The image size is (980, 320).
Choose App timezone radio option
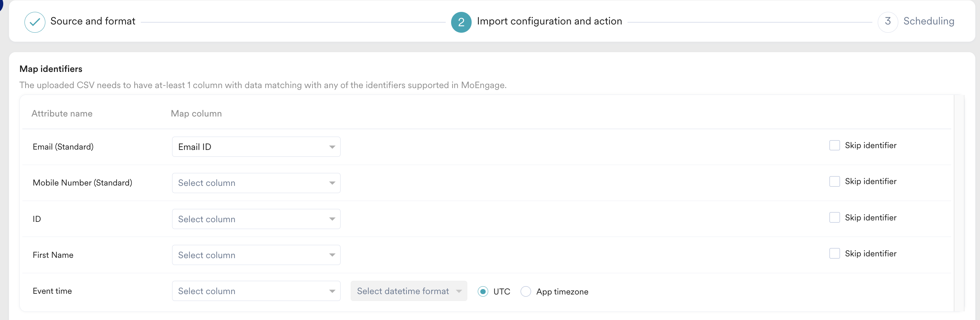525,292
